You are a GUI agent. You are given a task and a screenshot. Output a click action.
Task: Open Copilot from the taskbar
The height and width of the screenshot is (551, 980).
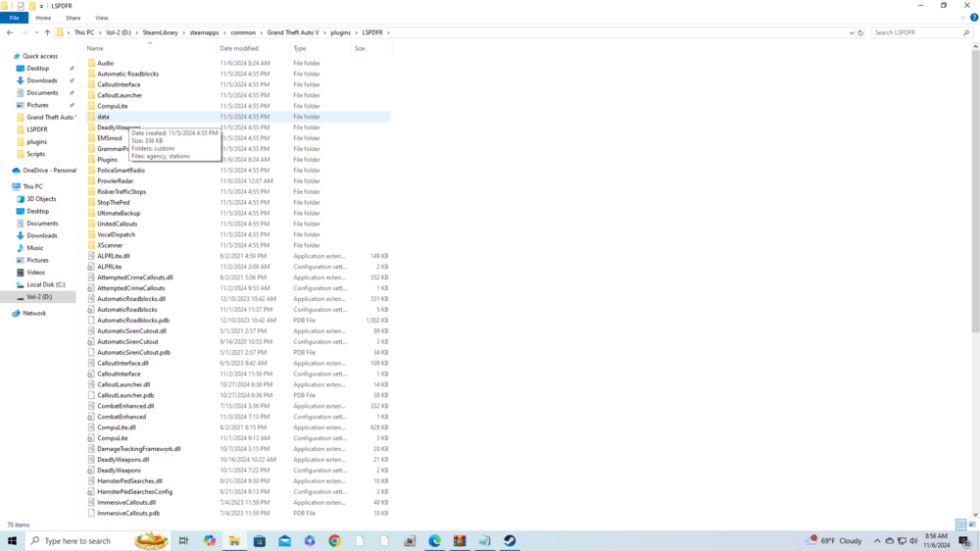click(210, 541)
